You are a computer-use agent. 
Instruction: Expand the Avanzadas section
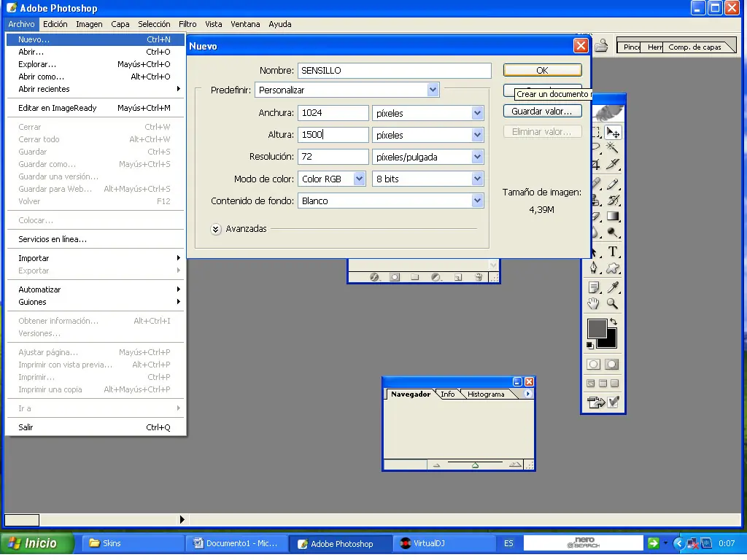tap(216, 229)
